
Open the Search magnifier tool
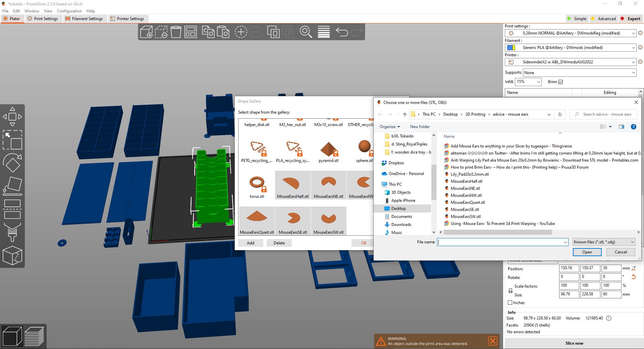pyautogui.click(x=306, y=32)
